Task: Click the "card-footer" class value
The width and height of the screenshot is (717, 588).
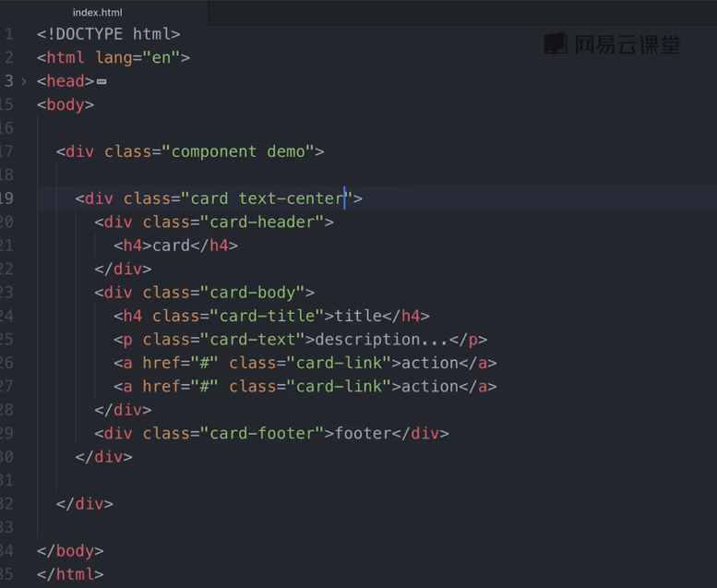Action: pyautogui.click(x=262, y=433)
